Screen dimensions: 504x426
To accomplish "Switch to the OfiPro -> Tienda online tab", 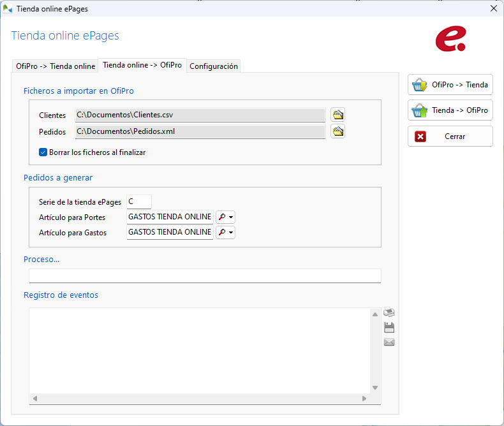I will click(x=56, y=66).
